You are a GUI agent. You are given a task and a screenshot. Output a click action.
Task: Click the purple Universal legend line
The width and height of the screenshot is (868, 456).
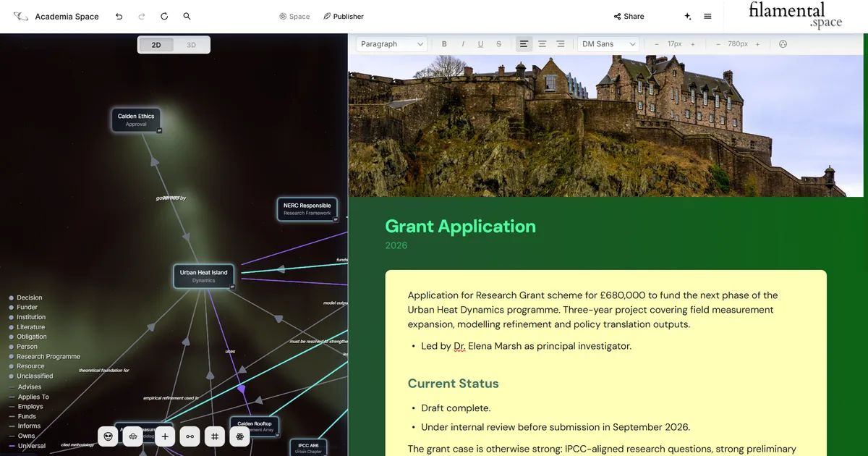[x=12, y=446]
